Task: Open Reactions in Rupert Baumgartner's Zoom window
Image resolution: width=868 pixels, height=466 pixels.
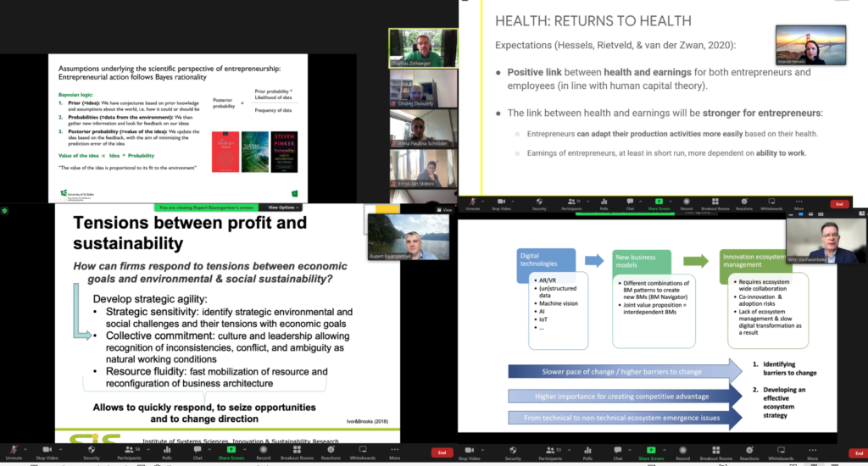Action: pos(331,452)
